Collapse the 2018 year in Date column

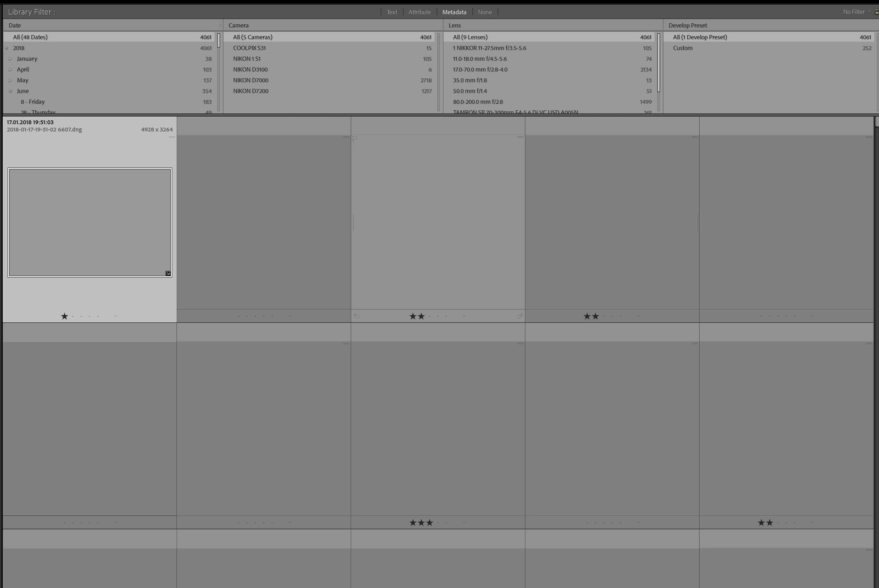coord(7,48)
